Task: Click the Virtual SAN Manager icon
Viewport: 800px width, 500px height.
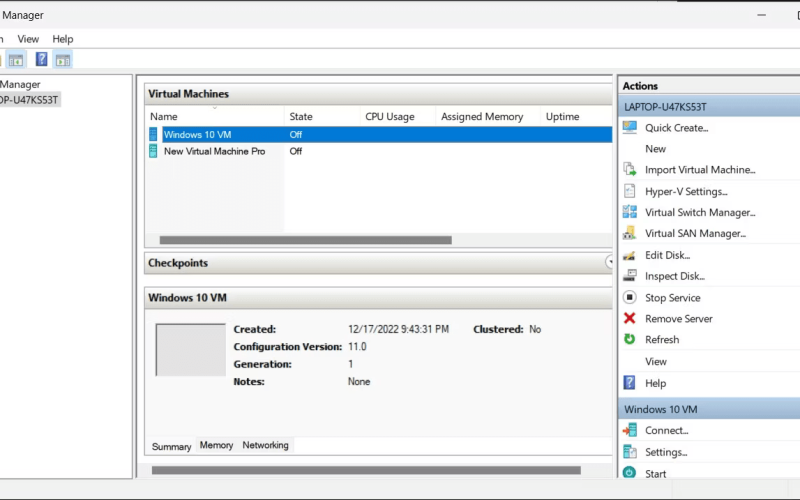Action: pyautogui.click(x=630, y=233)
